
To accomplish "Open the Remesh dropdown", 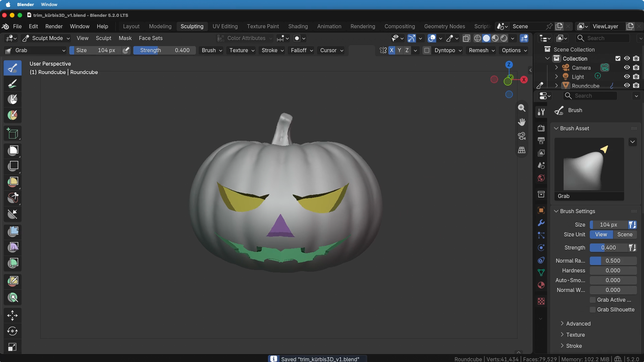I will [481, 50].
